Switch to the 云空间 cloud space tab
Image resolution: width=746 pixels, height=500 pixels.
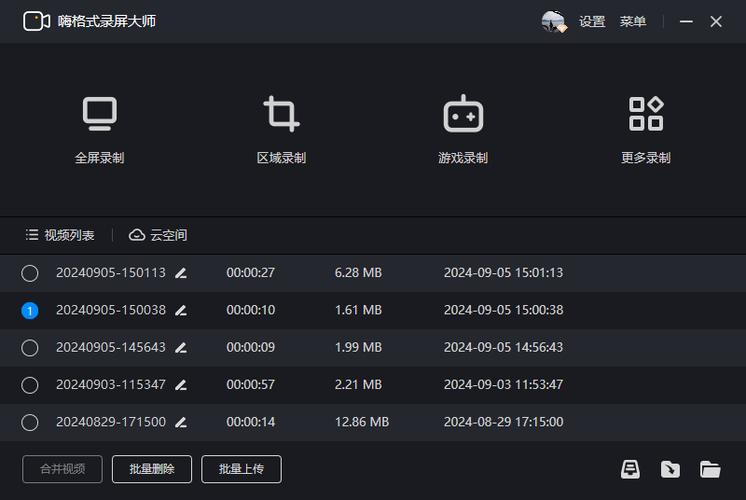tap(158, 235)
